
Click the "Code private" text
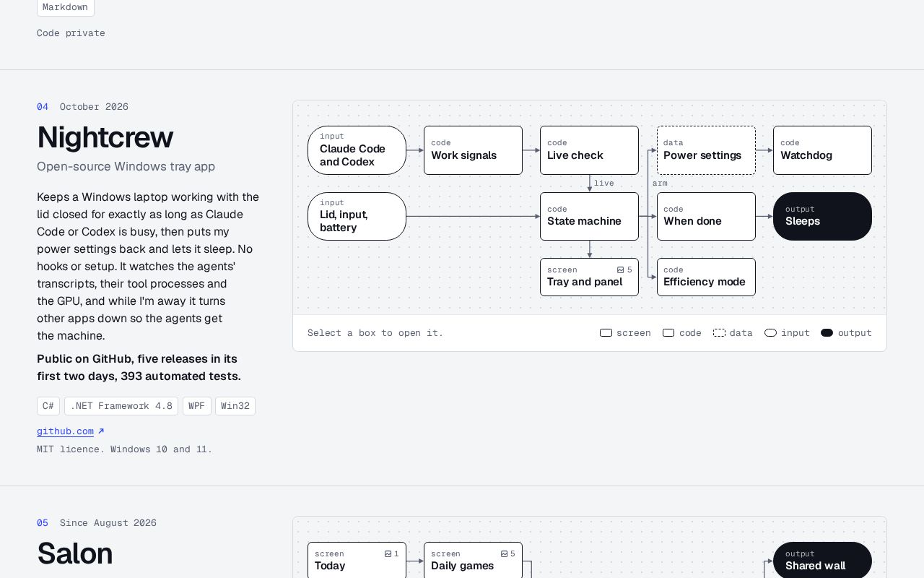point(71,33)
